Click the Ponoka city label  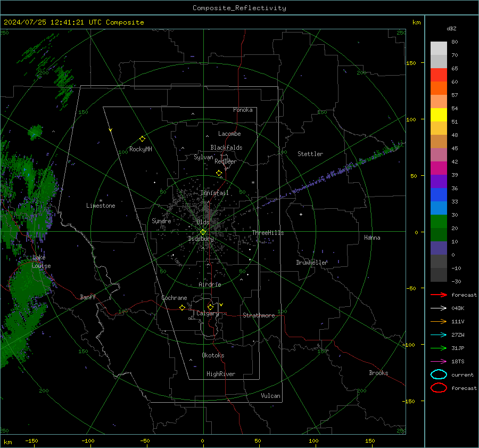point(243,110)
